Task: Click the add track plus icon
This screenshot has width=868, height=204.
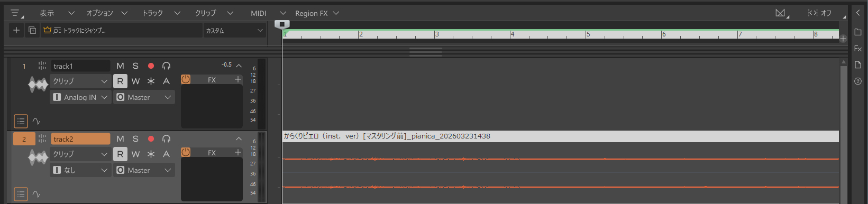Action: coord(16,30)
